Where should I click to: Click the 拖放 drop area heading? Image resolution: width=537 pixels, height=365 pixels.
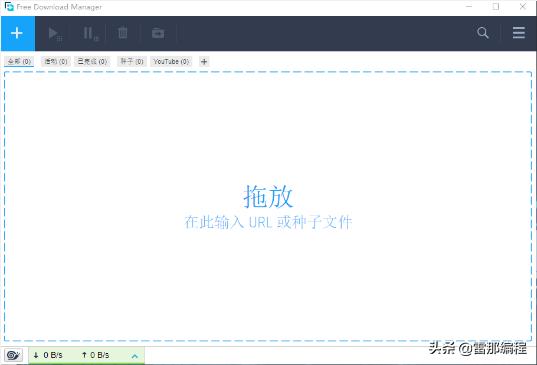pyautogui.click(x=268, y=197)
